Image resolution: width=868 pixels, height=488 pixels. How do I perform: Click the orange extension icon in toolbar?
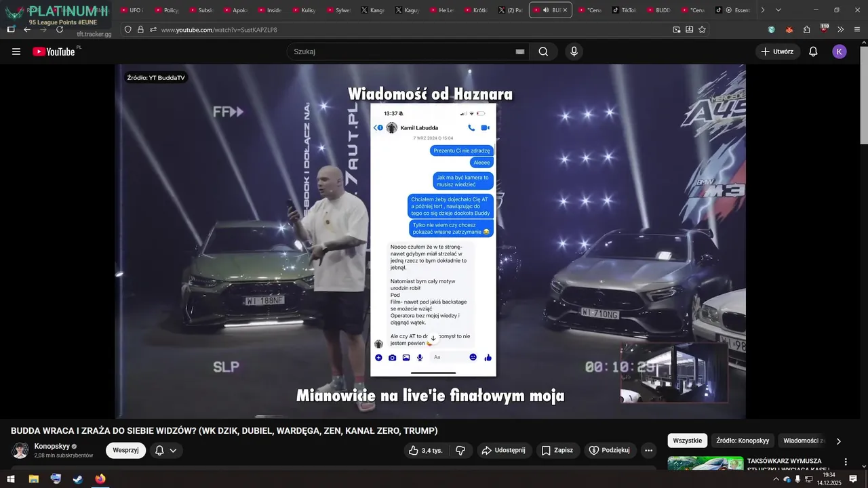click(x=789, y=29)
